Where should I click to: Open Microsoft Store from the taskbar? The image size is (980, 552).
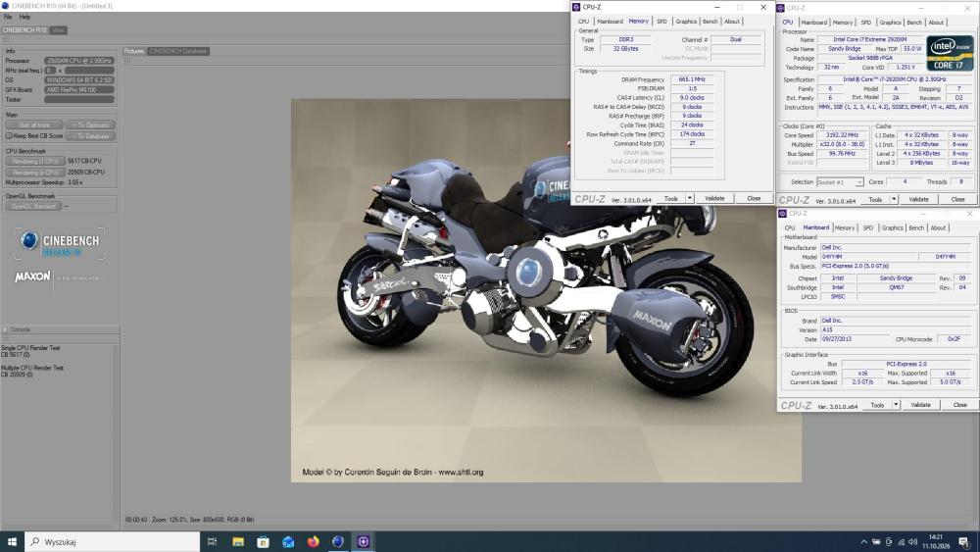click(263, 541)
